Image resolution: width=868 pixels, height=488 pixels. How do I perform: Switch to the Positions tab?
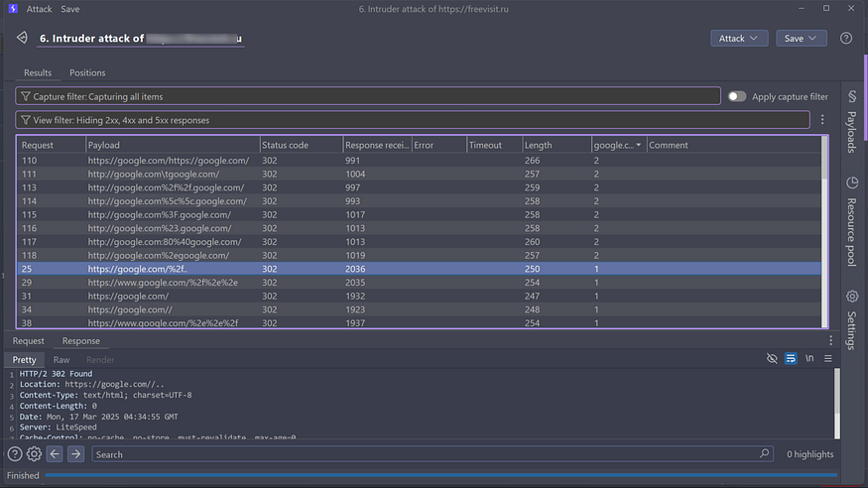(87, 72)
